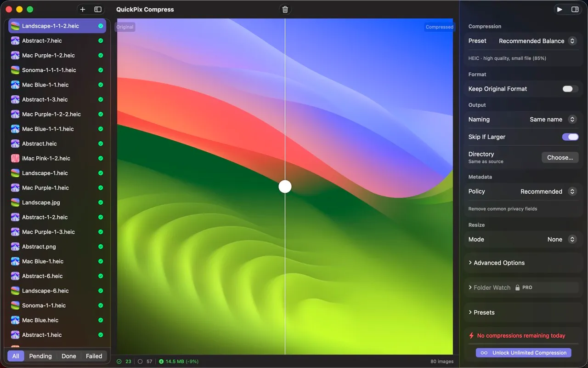Select Abstract.png in the file list
Image resolution: width=588 pixels, height=368 pixels.
(x=57, y=247)
